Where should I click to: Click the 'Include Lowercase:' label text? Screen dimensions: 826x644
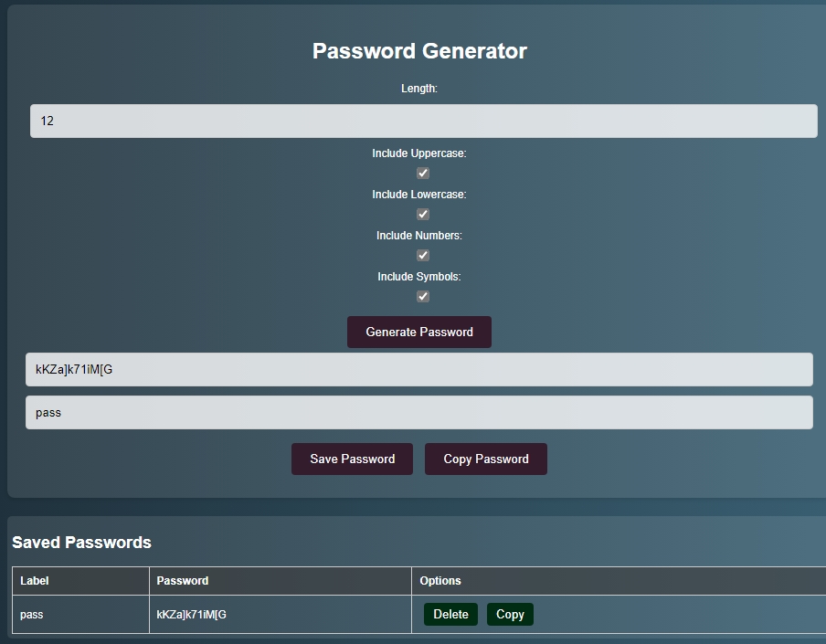tap(419, 195)
